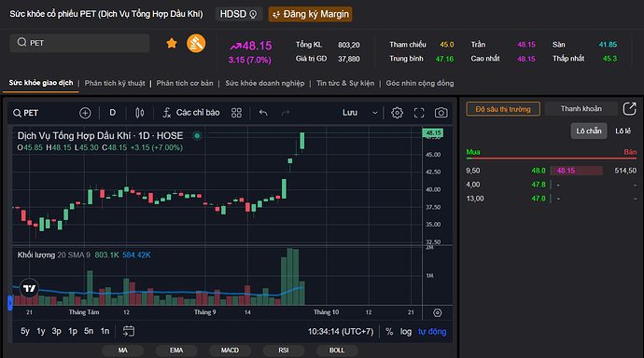644x358 pixels.
Task: Toggle log scale on chart
Action: click(x=406, y=332)
